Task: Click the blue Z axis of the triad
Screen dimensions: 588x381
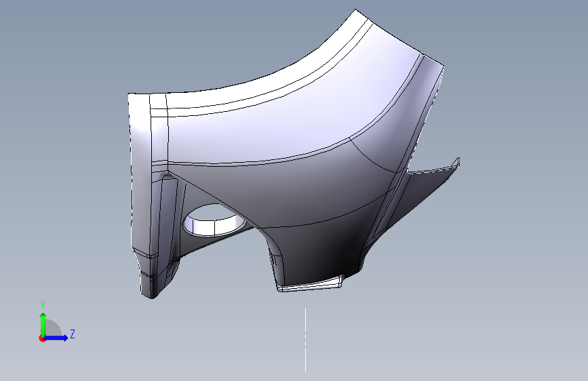Action: [56, 338]
